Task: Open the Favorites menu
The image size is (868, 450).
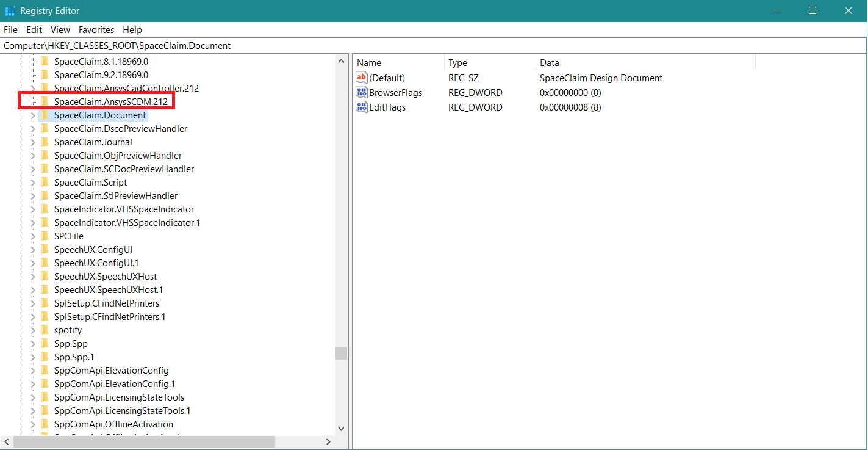Action: click(x=96, y=30)
